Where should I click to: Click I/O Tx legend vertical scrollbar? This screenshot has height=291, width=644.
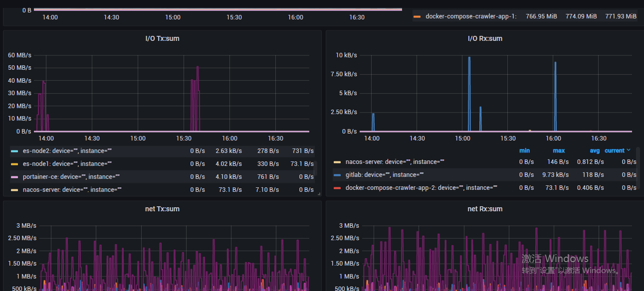tap(315, 168)
